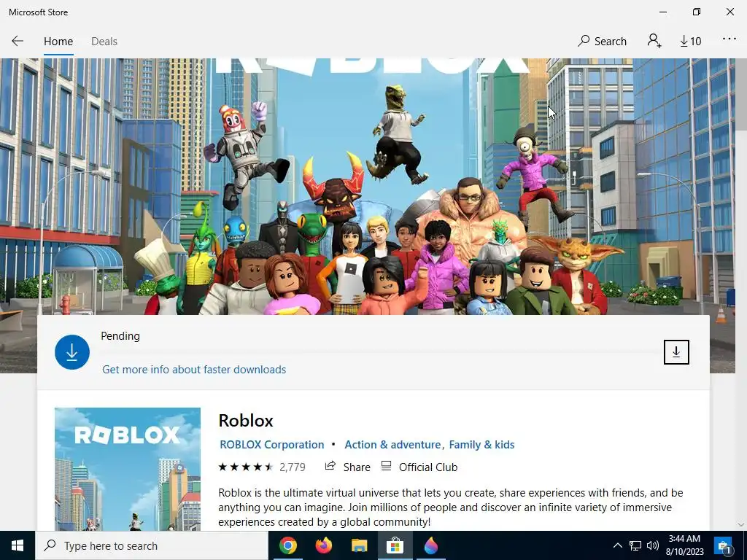Click the Roblox description paragraph
747x560 pixels.
pos(451,507)
